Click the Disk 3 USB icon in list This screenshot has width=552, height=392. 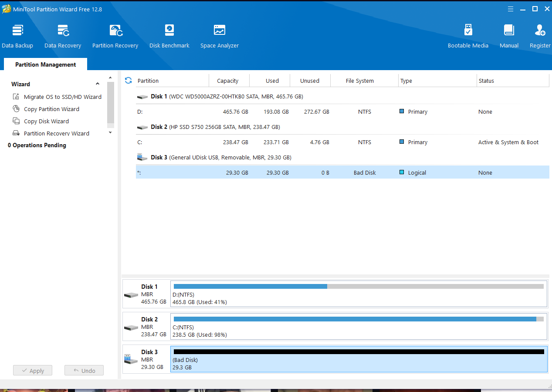coord(142,157)
